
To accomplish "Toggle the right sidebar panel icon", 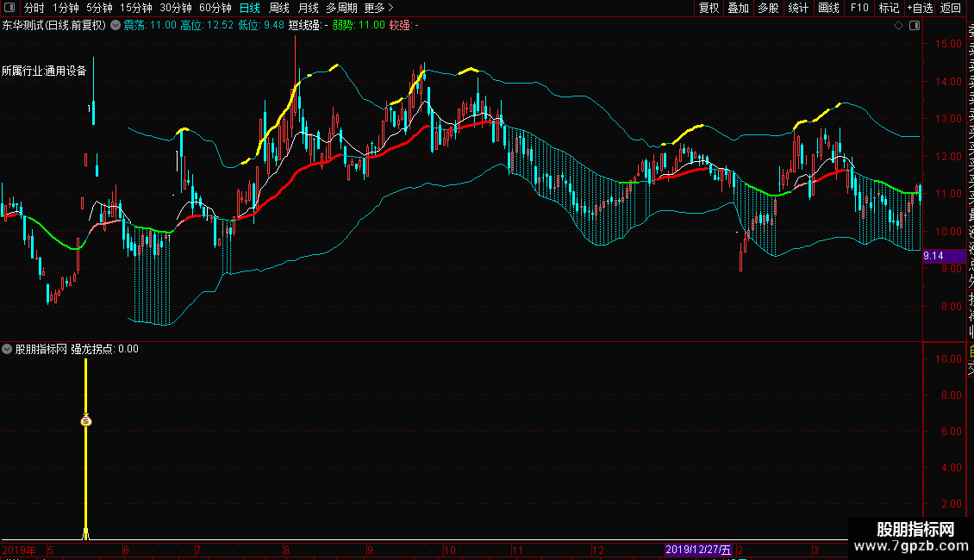I will 915,26.
